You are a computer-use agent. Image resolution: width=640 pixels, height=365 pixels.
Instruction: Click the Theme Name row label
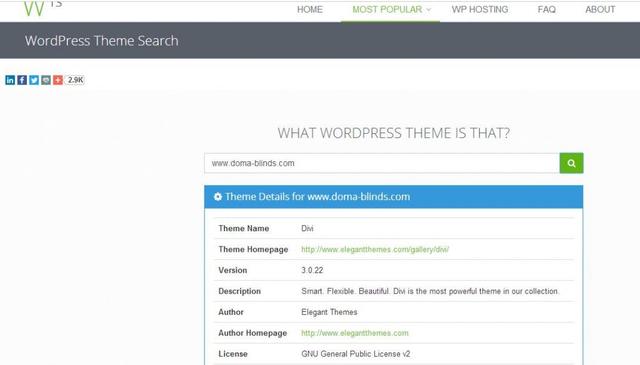(244, 229)
